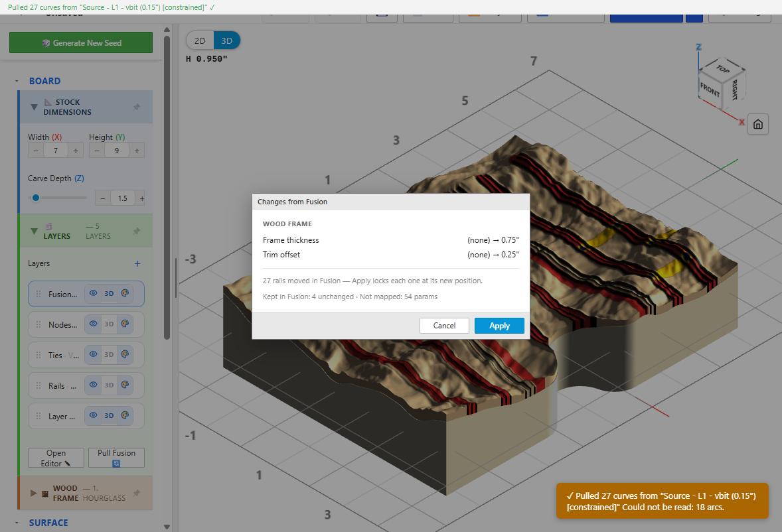Collapse the Stock Dimensions section
The image size is (782, 532).
(34, 107)
